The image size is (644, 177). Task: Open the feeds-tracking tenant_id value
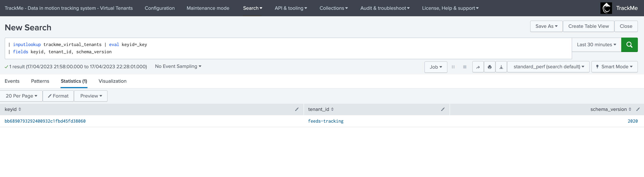point(325,121)
